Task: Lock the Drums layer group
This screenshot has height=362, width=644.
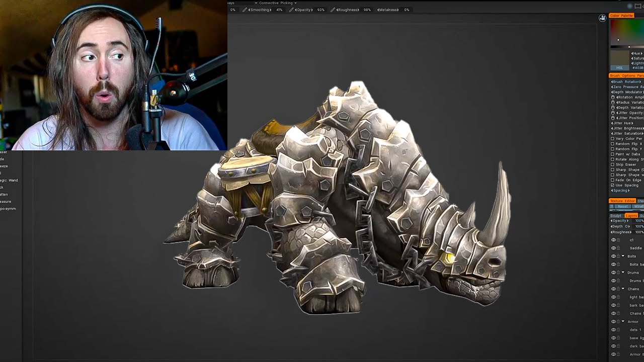Action: [618, 273]
